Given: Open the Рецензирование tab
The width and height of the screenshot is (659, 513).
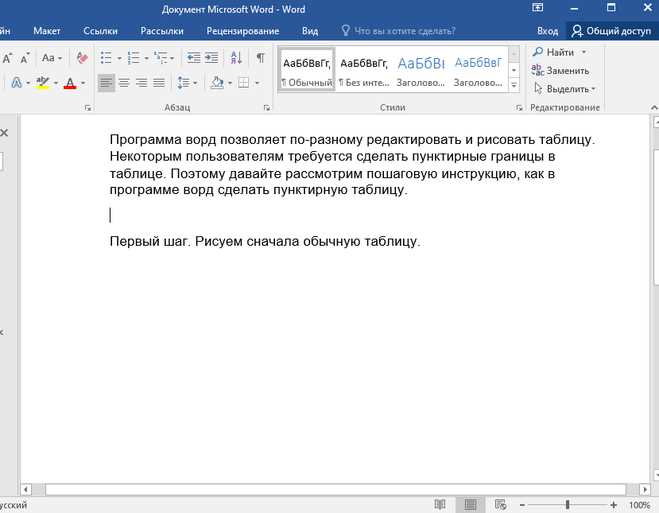Looking at the screenshot, I should (x=243, y=31).
